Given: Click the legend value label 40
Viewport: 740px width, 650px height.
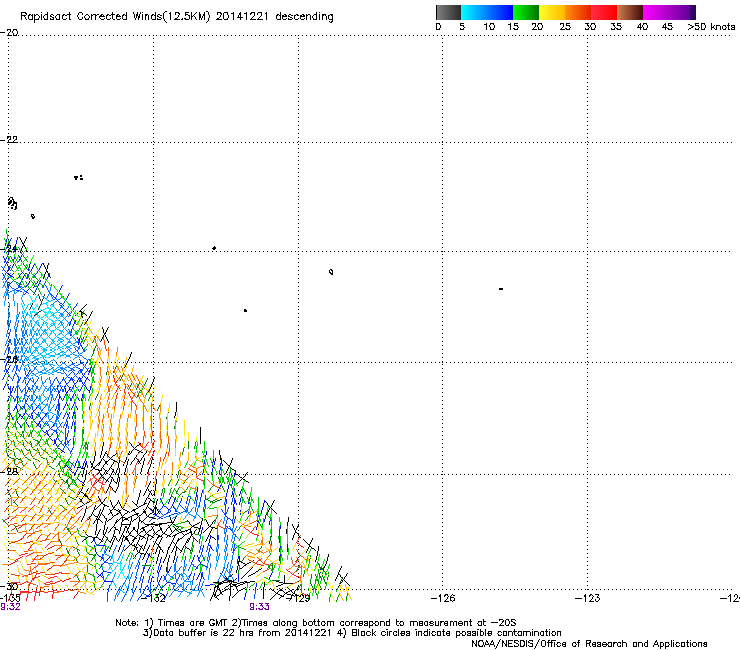Looking at the screenshot, I should coord(642,27).
